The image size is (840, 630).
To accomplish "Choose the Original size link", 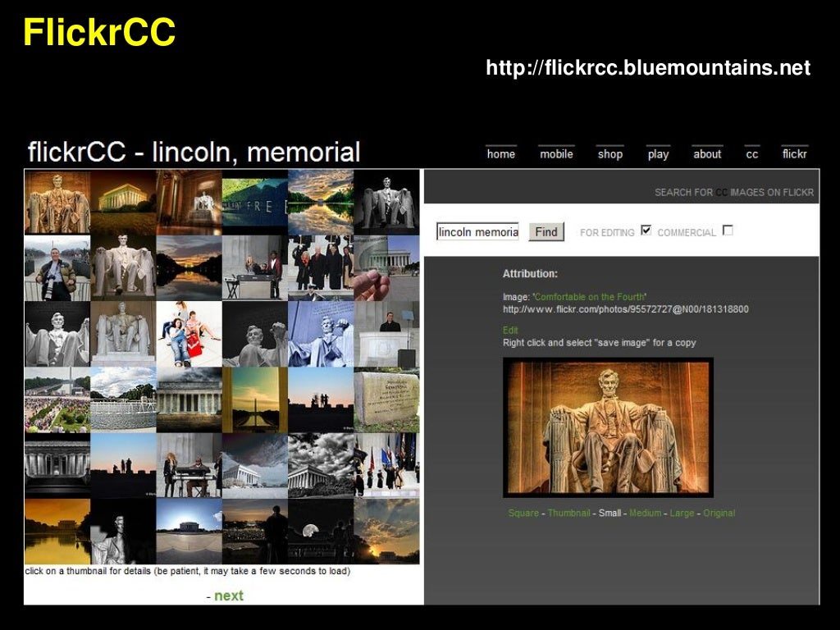I will [719, 514].
